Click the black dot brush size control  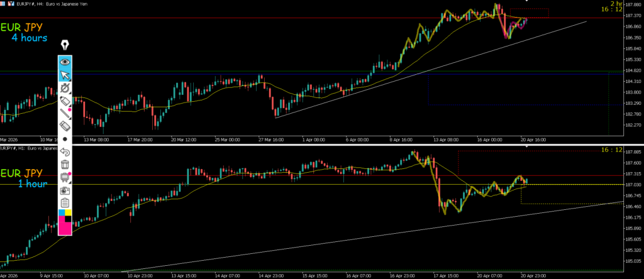tap(65, 139)
